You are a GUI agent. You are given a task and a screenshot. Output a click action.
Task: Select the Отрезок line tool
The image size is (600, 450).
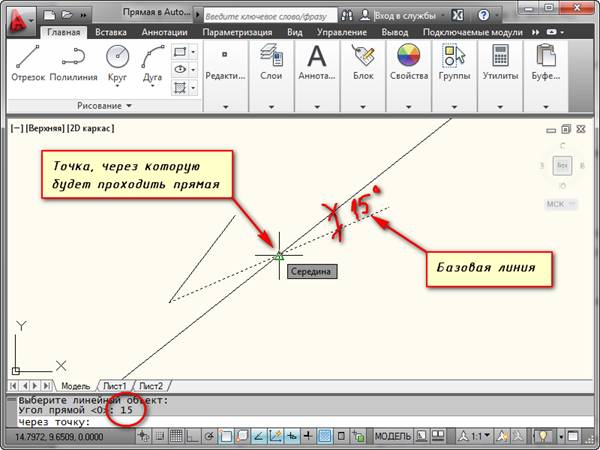(28, 63)
